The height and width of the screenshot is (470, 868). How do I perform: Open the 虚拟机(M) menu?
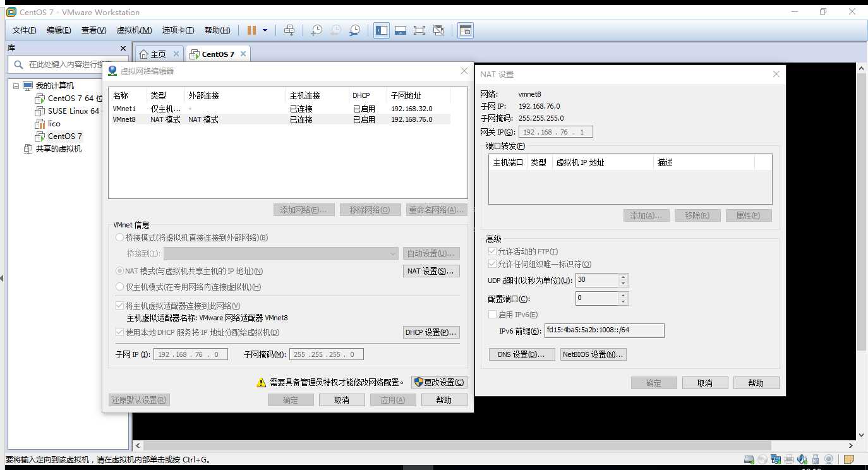click(134, 30)
